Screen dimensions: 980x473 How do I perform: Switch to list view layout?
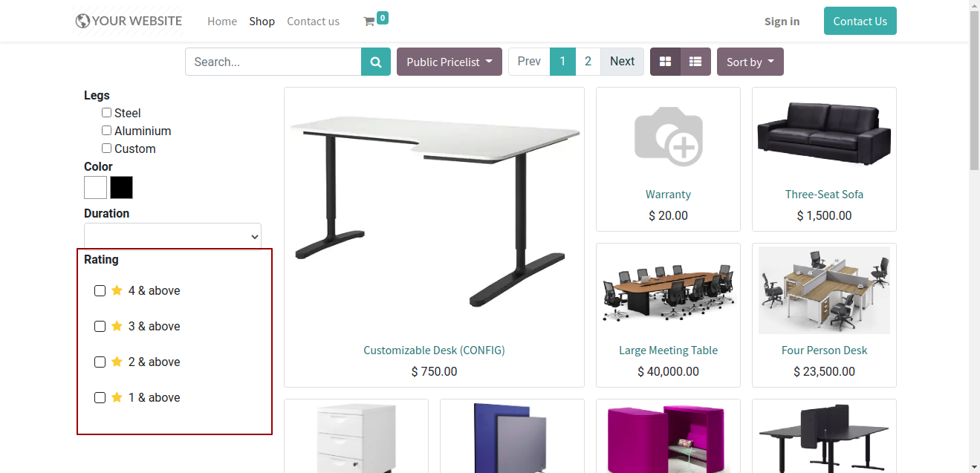[695, 62]
